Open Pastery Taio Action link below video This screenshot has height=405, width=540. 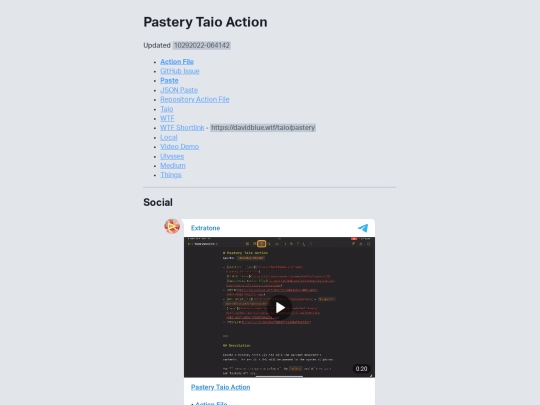220,387
